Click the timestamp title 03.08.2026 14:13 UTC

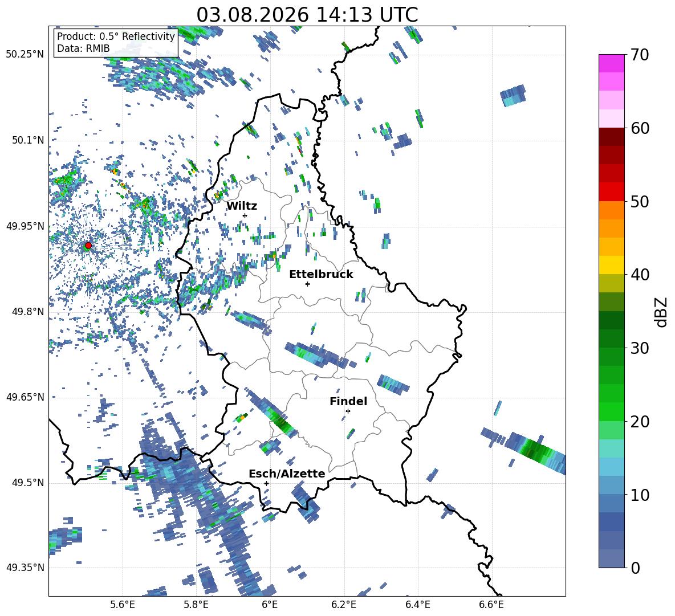pyautogui.click(x=307, y=15)
